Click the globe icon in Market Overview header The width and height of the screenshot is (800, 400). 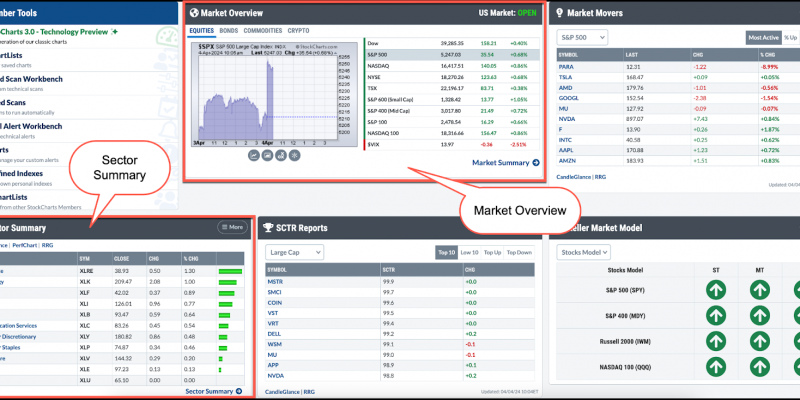[194, 13]
